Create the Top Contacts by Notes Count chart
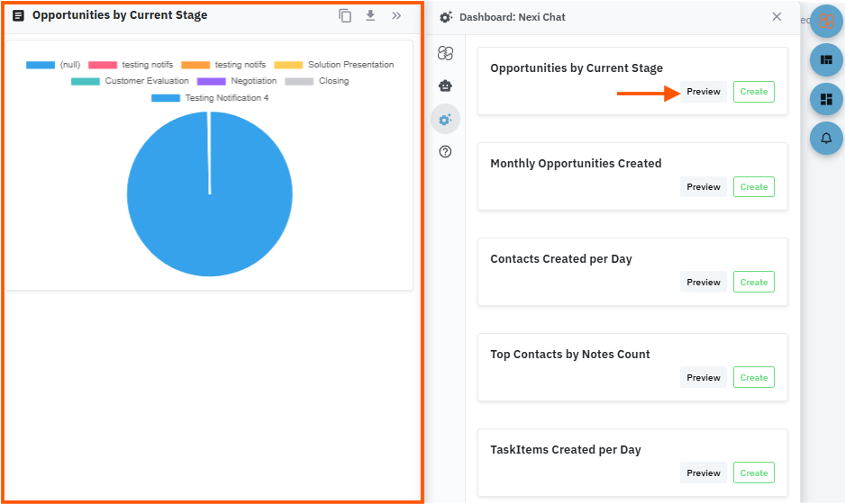 [x=753, y=378]
